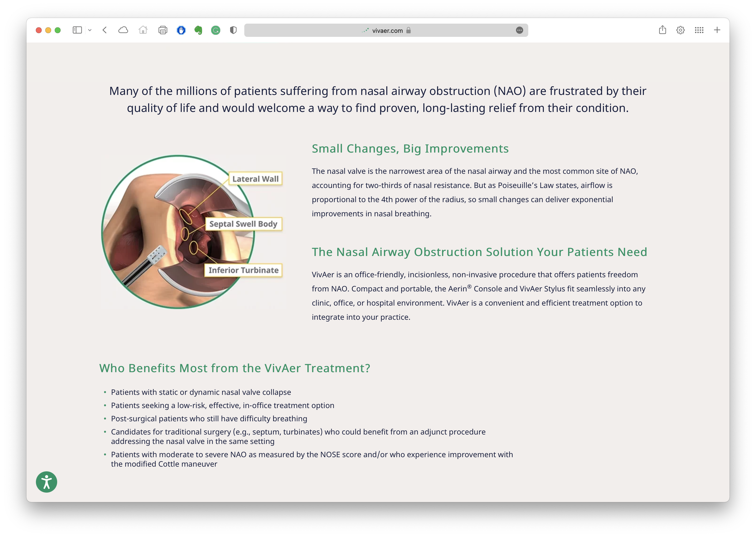Toggle the Safari sidebar
Image resolution: width=756 pixels, height=537 pixels.
click(x=77, y=30)
